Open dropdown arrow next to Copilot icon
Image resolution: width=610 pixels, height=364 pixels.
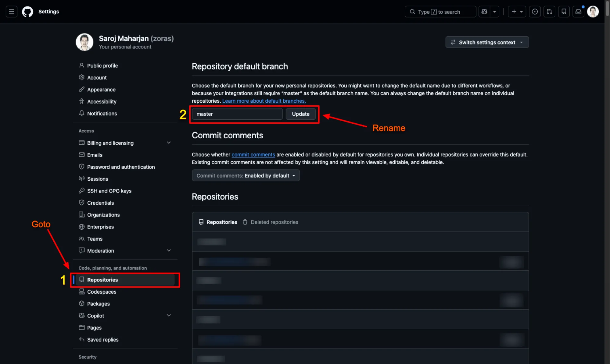tap(494, 12)
